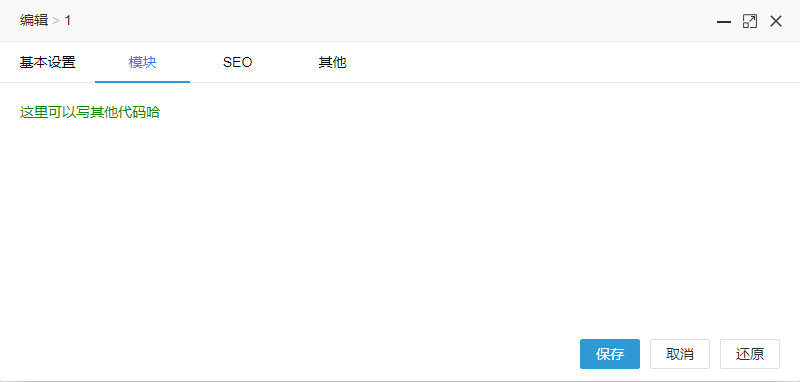
Task: Minimize the edit dialog window
Action: pos(723,21)
